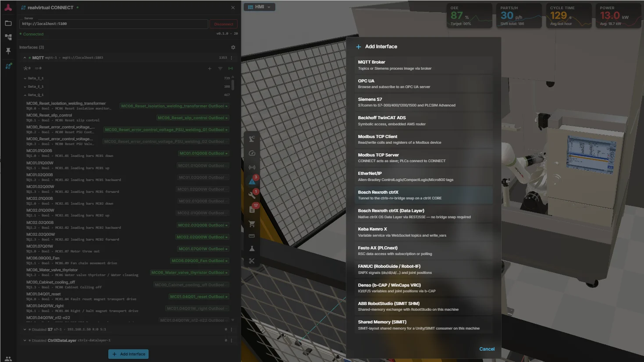Open the flask test tool
This screenshot has height=362, width=644.
[252, 248]
